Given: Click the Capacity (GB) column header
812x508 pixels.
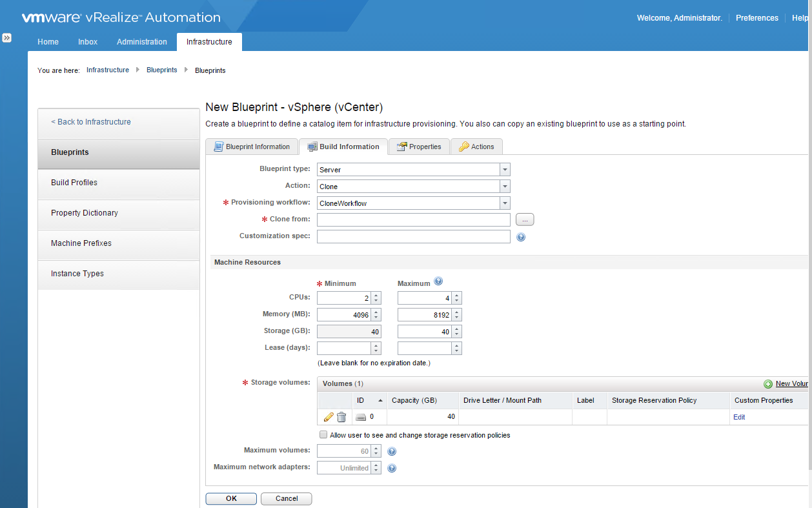Looking at the screenshot, I should click(x=423, y=400).
